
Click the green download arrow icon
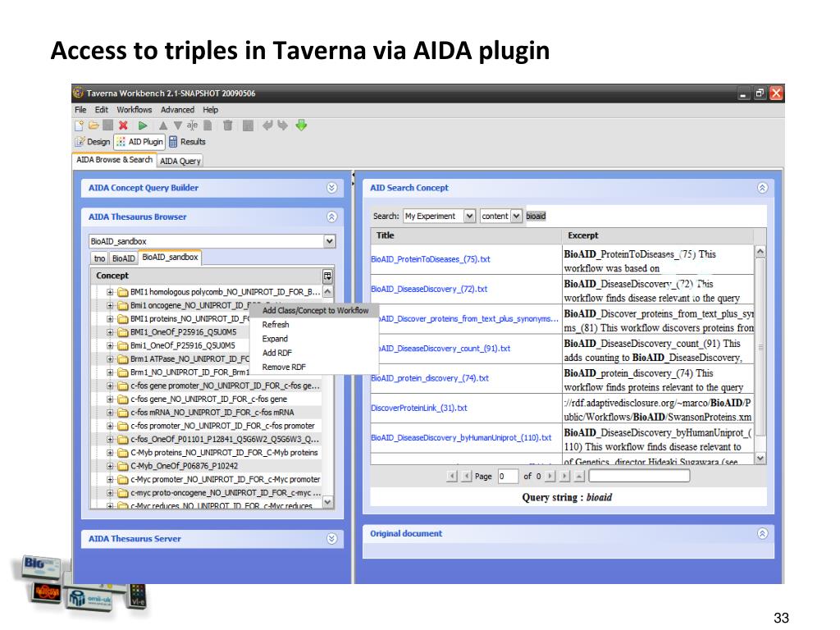(x=302, y=126)
